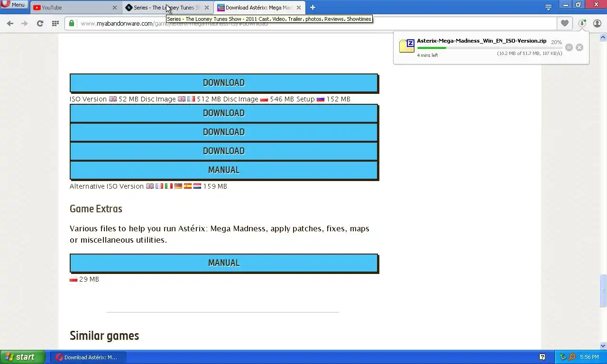Bookmark page with the heart icon
Image resolution: width=607 pixels, height=364 pixels.
(x=564, y=23)
